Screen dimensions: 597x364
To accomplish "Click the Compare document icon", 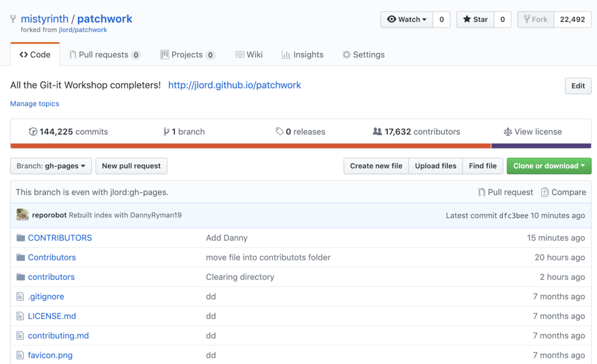I will pyautogui.click(x=545, y=192).
